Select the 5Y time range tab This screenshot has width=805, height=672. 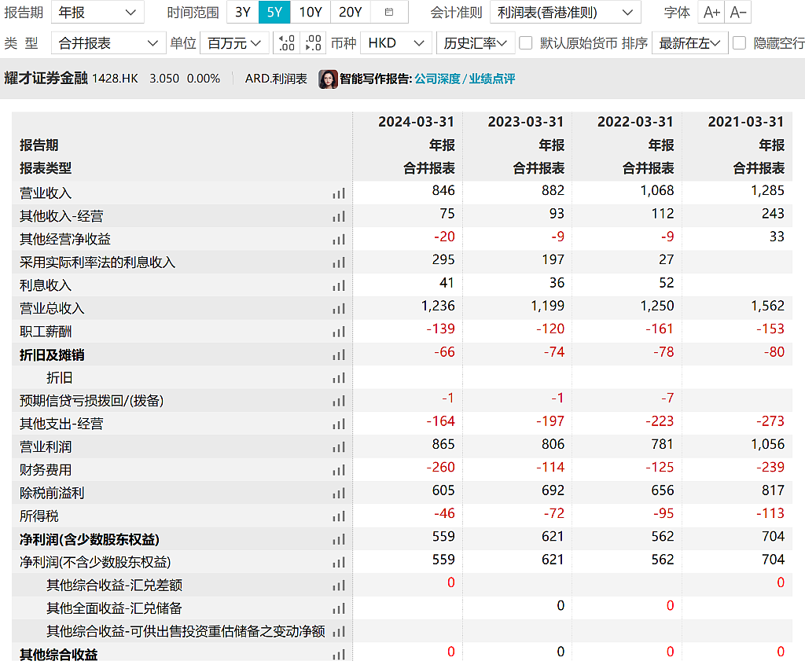pos(274,12)
